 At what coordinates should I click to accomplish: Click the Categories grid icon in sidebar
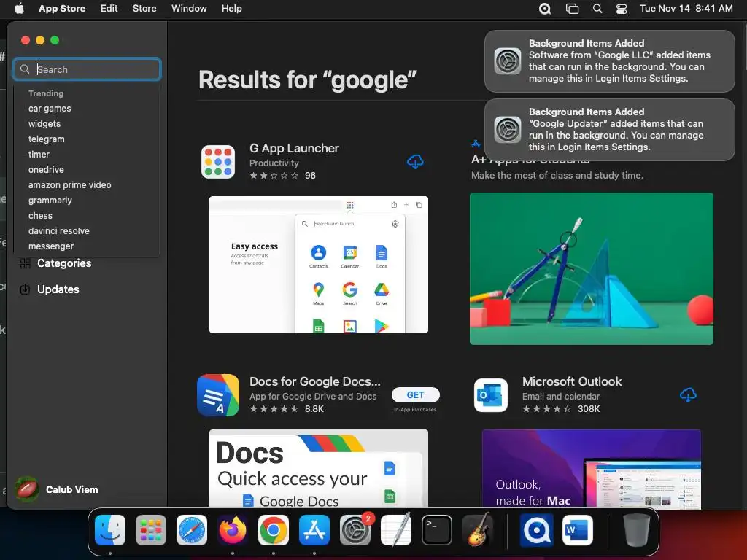26,263
